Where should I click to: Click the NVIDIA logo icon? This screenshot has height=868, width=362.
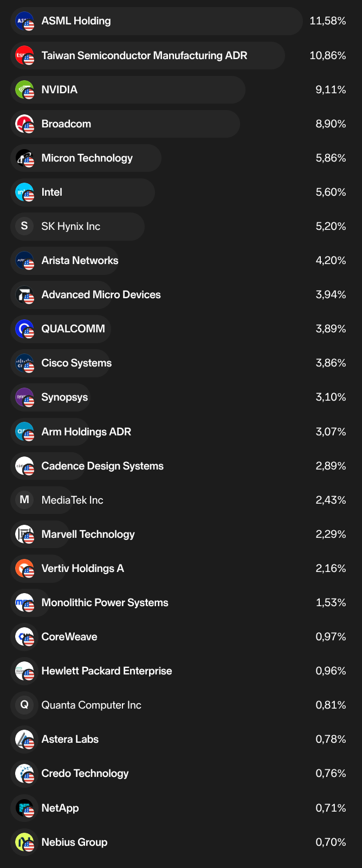click(24, 90)
